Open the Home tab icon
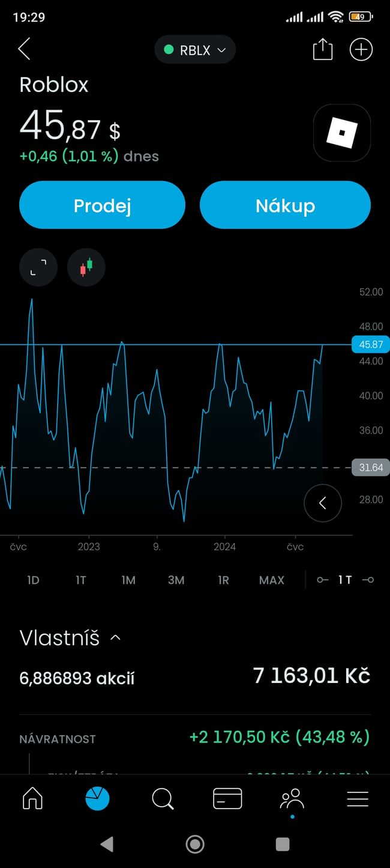390x868 pixels. (32, 798)
